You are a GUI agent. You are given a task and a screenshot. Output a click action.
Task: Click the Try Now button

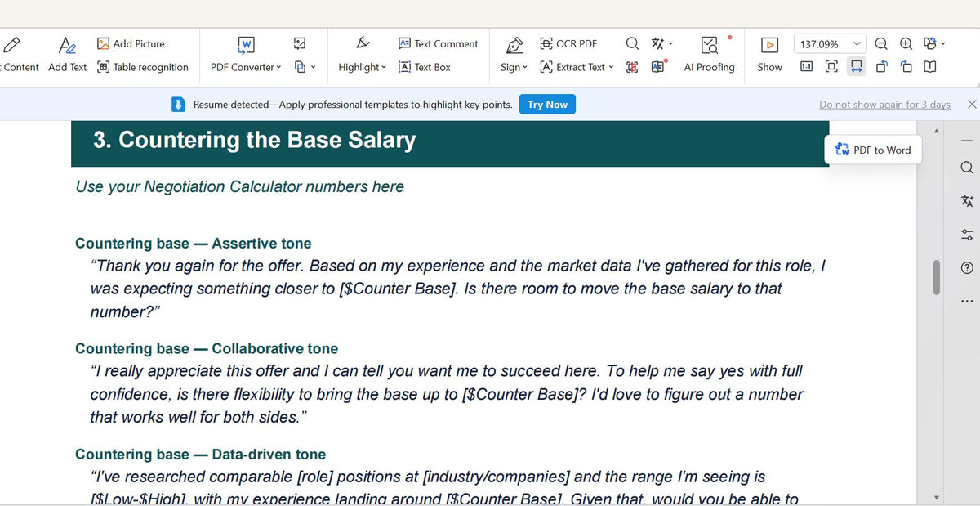pos(547,105)
